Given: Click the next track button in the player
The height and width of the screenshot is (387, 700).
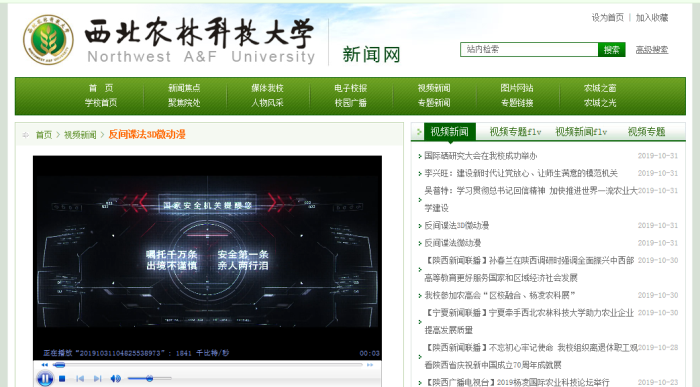Looking at the screenshot, I should (x=97, y=379).
